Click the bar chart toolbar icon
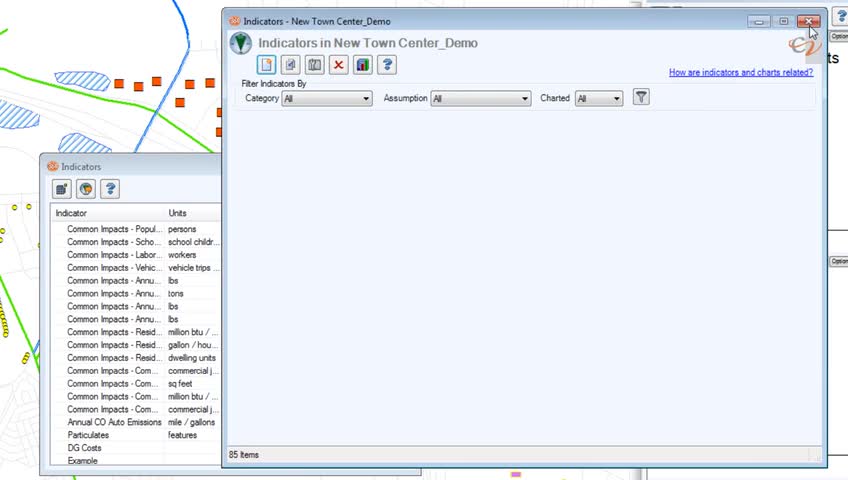The height and width of the screenshot is (480, 848). 363,65
